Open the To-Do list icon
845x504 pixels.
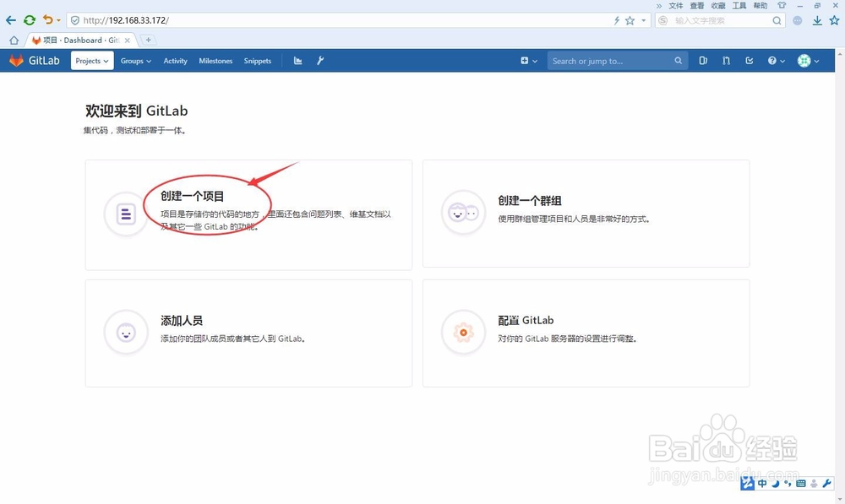(749, 61)
